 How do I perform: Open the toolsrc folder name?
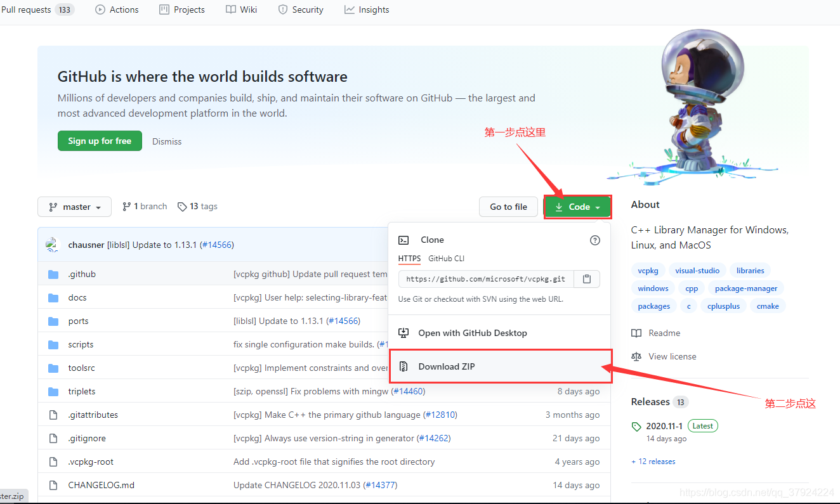click(x=82, y=368)
